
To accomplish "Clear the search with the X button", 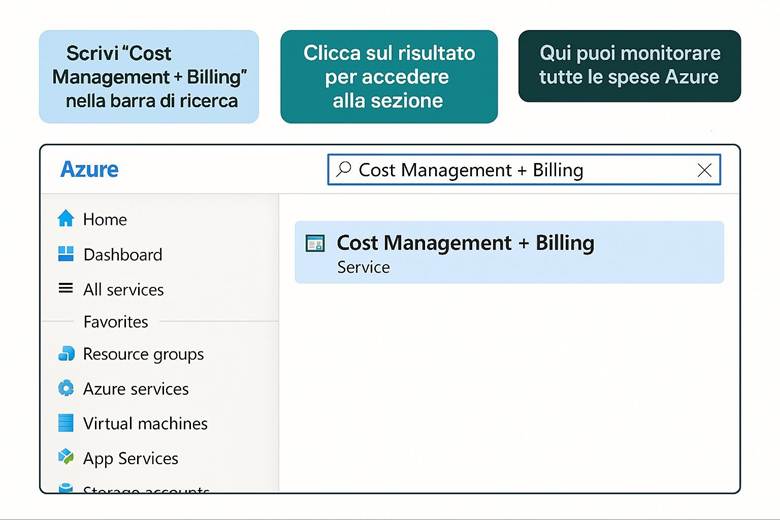I will click(x=704, y=170).
